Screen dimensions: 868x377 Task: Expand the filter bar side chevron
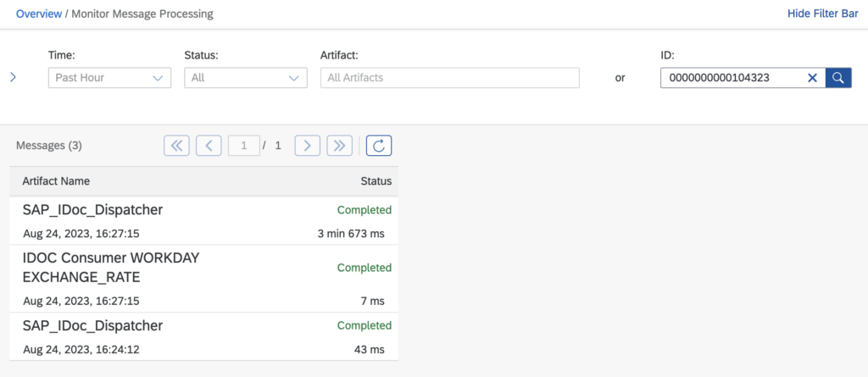tap(14, 77)
